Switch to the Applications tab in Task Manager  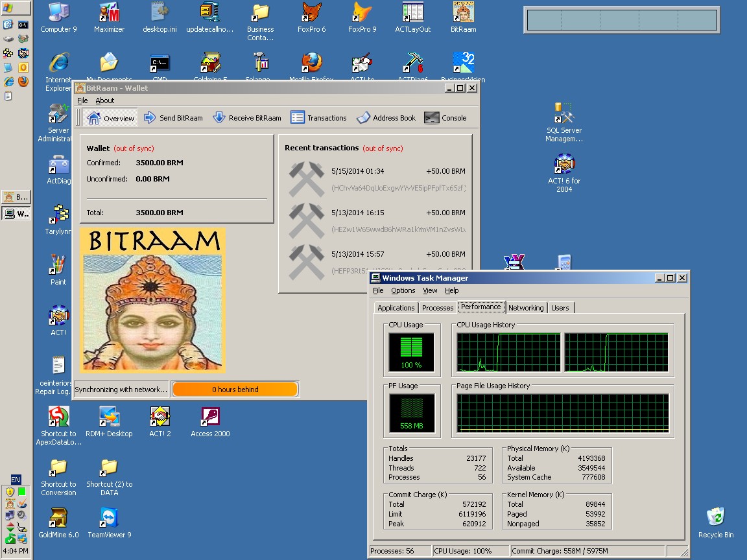tap(396, 308)
